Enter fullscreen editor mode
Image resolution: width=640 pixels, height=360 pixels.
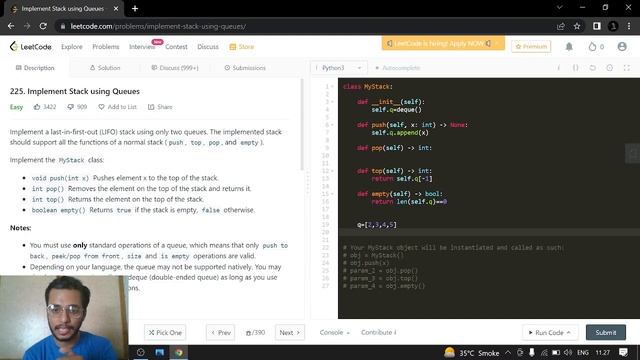click(x=627, y=68)
